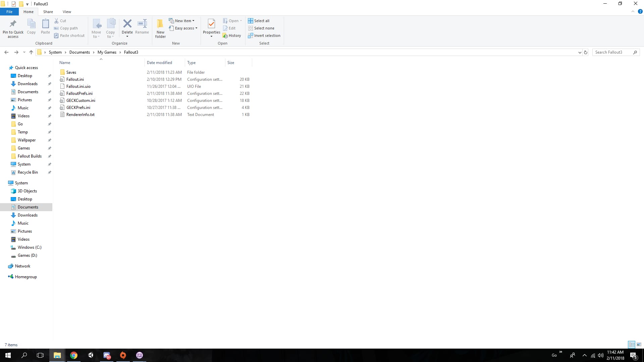Refresh the Fallout3 folder view
This screenshot has height=362, width=644.
pos(586,52)
